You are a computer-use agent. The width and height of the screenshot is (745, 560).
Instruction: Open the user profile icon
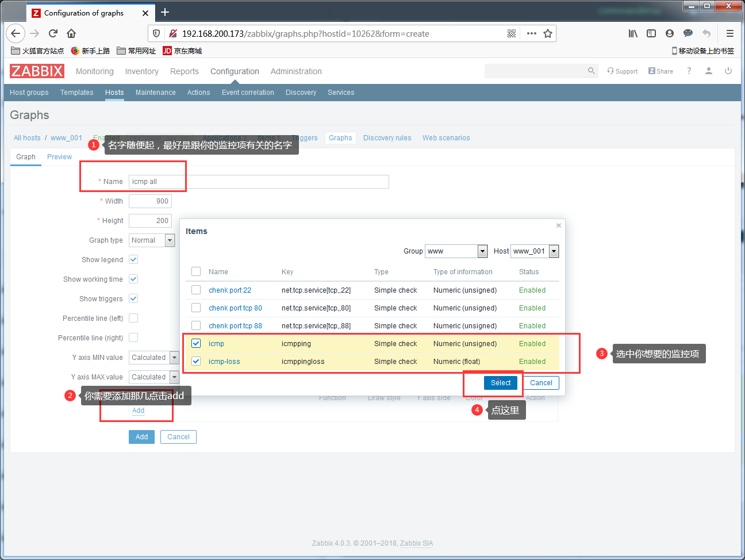(709, 71)
